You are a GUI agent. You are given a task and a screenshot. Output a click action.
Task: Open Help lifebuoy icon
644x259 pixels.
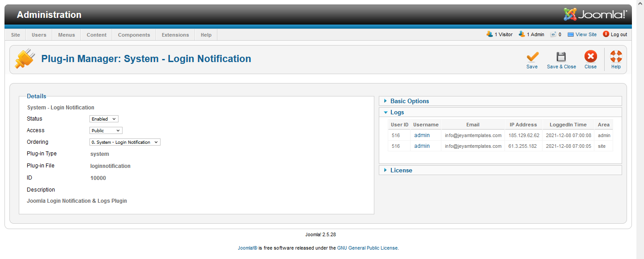[616, 56]
